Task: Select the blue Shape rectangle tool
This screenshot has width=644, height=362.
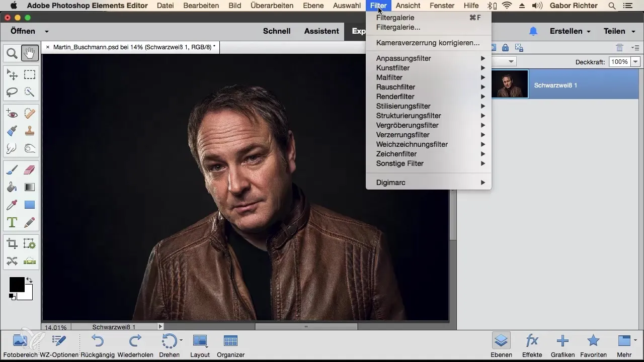Action: (30, 205)
